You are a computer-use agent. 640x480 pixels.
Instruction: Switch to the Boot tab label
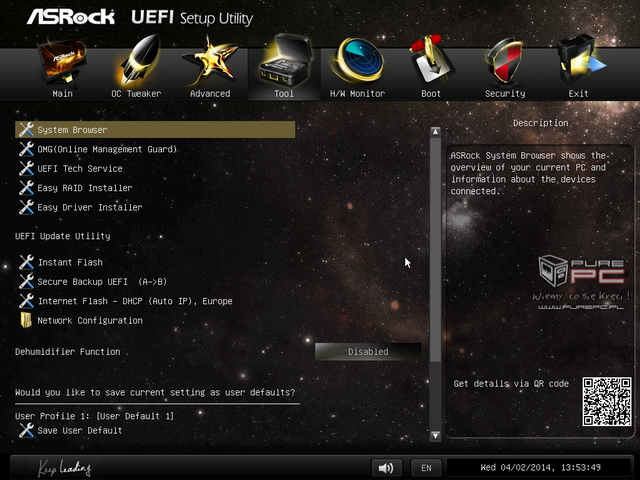tap(431, 94)
